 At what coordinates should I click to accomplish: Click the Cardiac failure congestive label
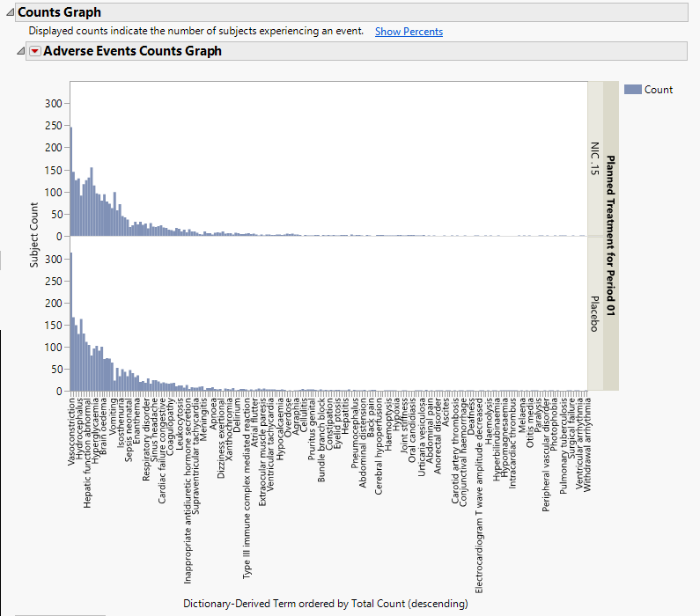click(162, 451)
